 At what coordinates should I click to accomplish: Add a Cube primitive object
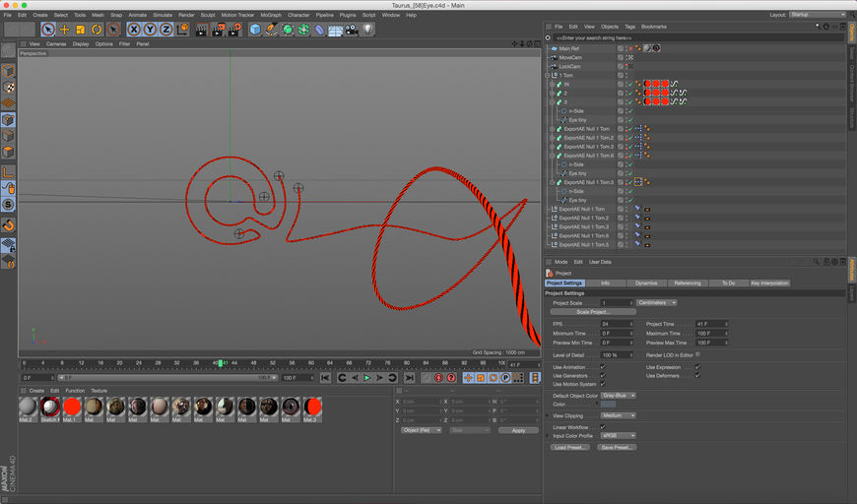[255, 30]
